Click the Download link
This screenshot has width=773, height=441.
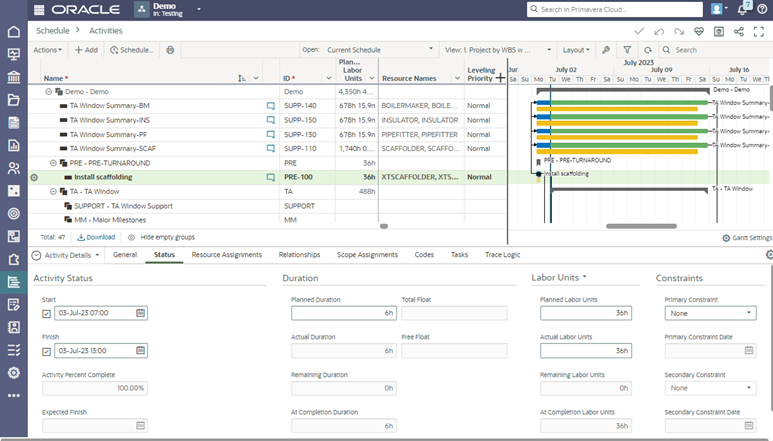[95, 237]
